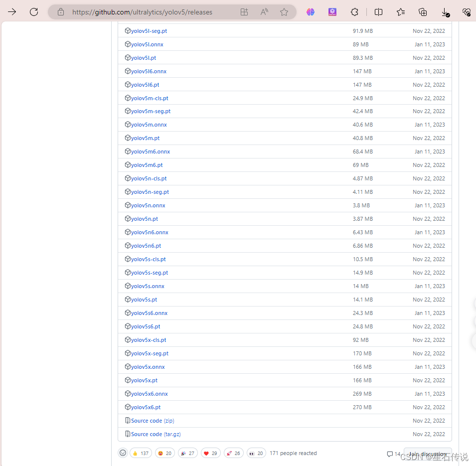Download yolov5x-cls.pt asset
The width and height of the screenshot is (476, 466).
click(149, 340)
